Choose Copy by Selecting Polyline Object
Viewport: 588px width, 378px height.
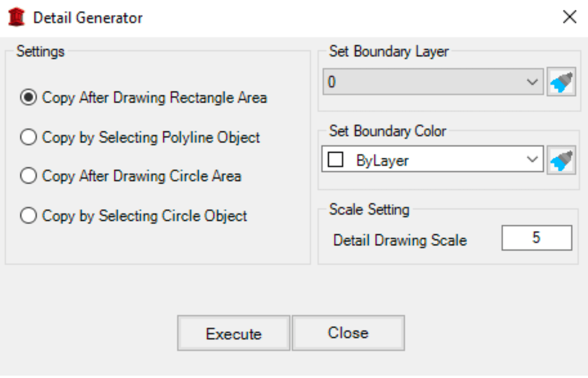coord(28,137)
